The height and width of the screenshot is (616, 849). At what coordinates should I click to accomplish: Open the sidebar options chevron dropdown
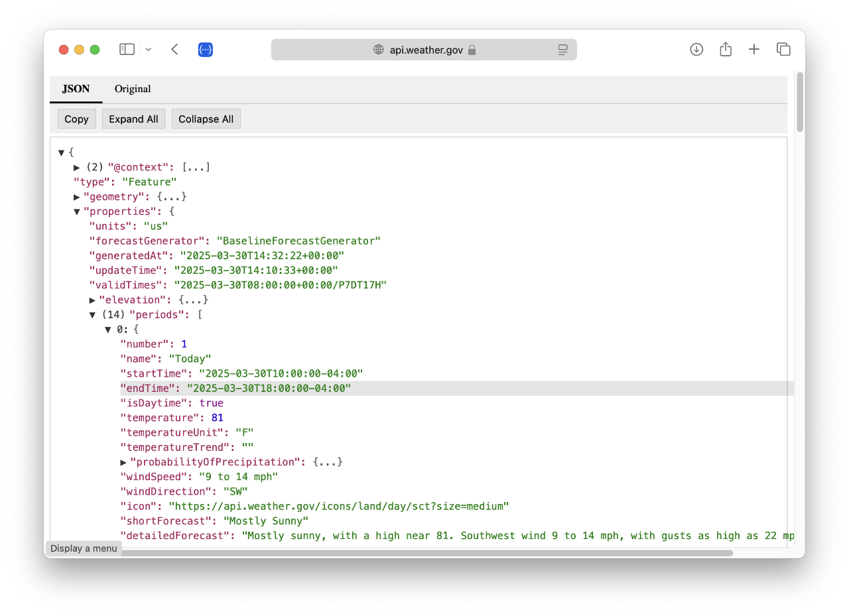[149, 49]
